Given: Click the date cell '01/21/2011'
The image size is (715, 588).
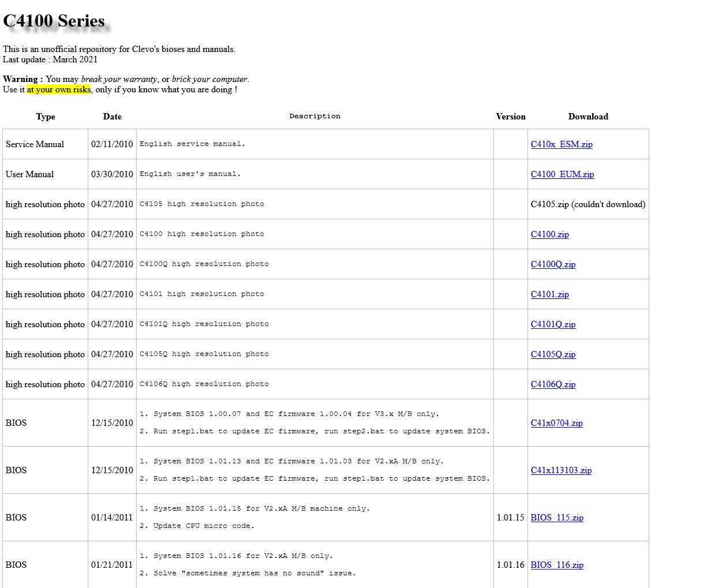Looking at the screenshot, I should (112, 565).
